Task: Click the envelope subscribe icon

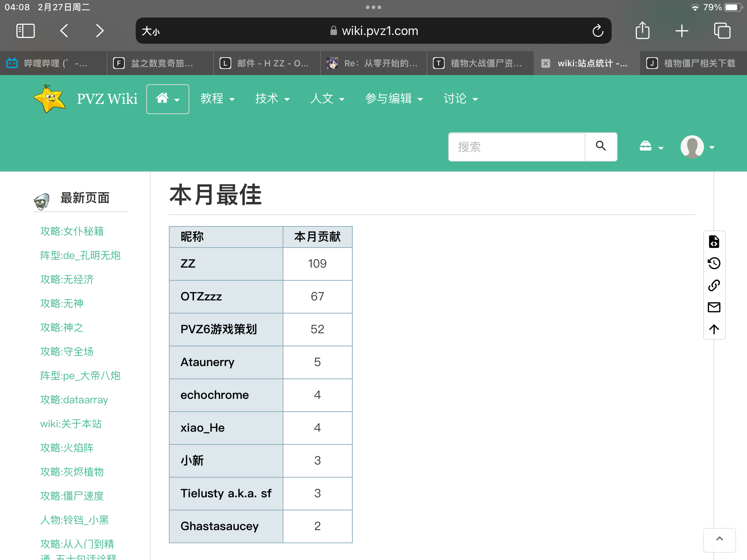Action: 714,307
